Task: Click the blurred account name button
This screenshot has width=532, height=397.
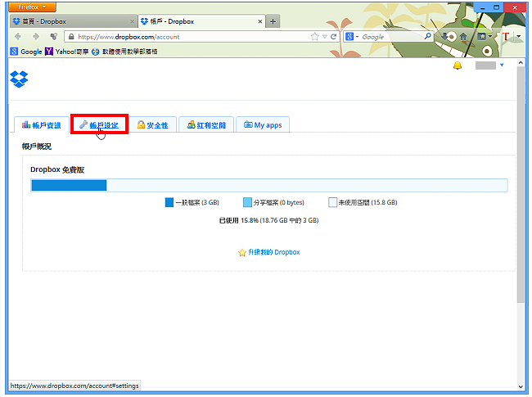Action: click(485, 65)
